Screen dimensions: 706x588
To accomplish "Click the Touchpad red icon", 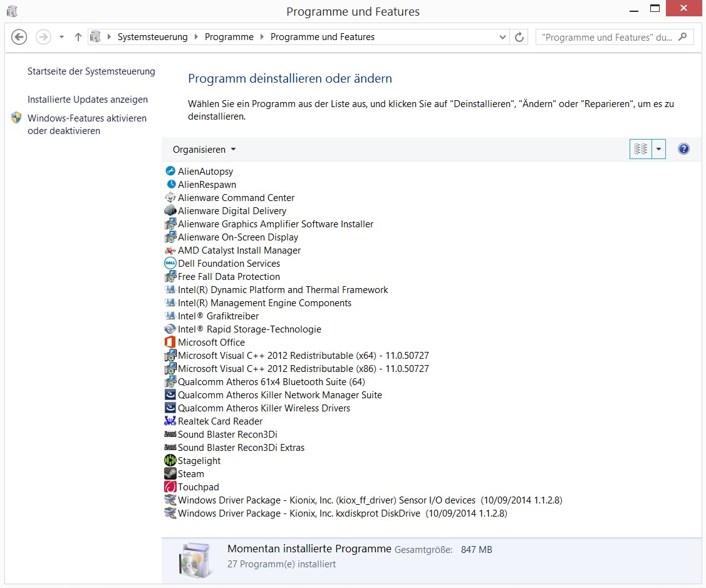I will point(170,487).
